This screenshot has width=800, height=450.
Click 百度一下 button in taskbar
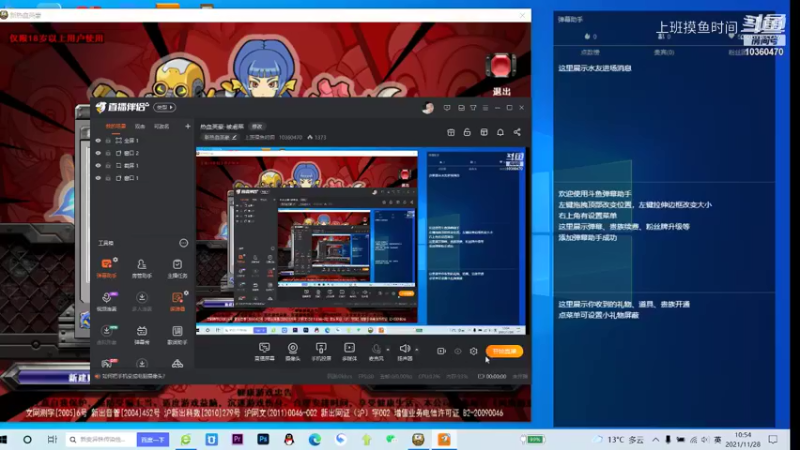[x=153, y=439]
